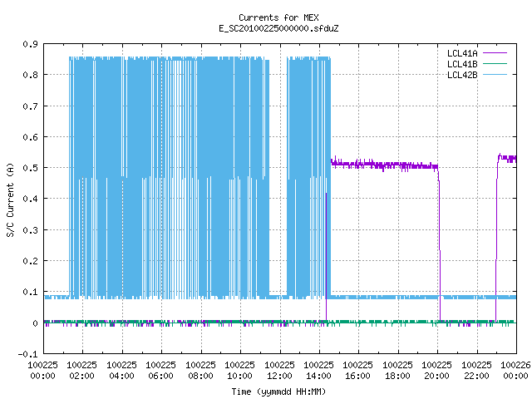Click the blue LCL42B legend line sample
This screenshot has height=399, width=532.
[495, 74]
